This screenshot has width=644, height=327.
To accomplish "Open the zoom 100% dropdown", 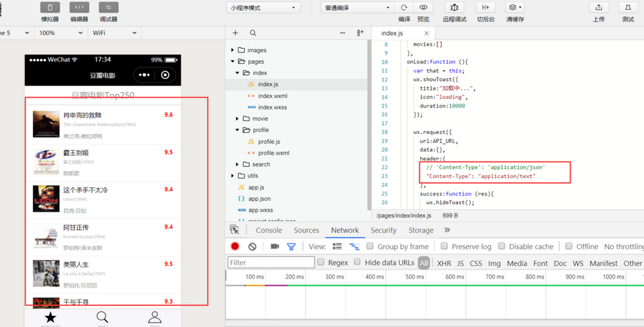I will click(61, 33).
